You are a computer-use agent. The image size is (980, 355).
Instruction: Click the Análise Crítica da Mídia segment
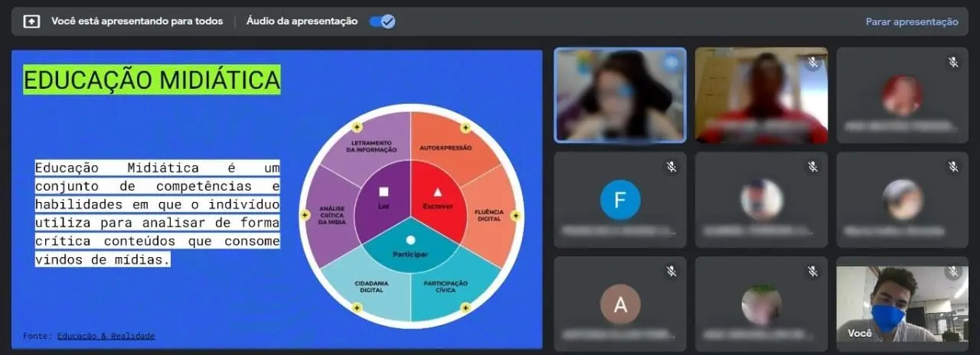tap(332, 215)
